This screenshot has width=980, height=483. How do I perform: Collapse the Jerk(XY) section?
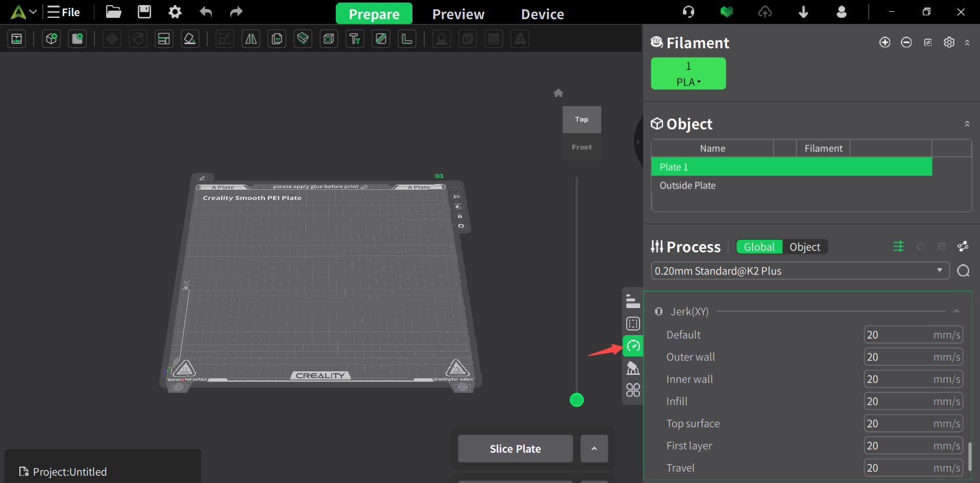point(956,311)
